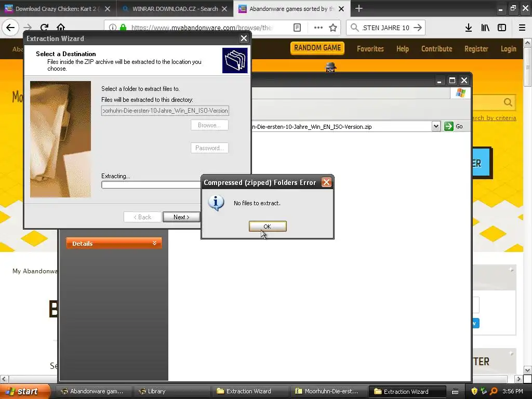
Task: Switch to Moorhuhn-Die-erst... taskbar item
Action: pos(328,391)
